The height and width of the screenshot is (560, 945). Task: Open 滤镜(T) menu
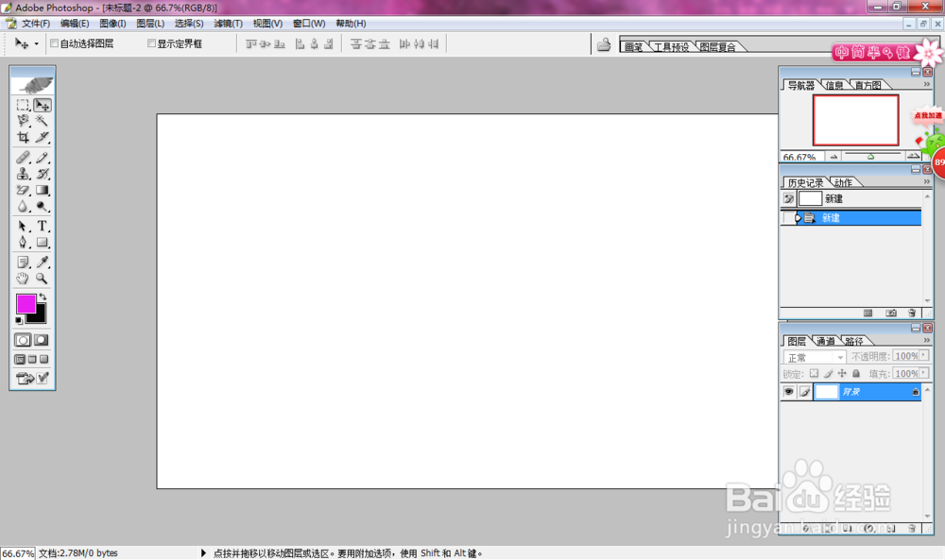tap(228, 24)
